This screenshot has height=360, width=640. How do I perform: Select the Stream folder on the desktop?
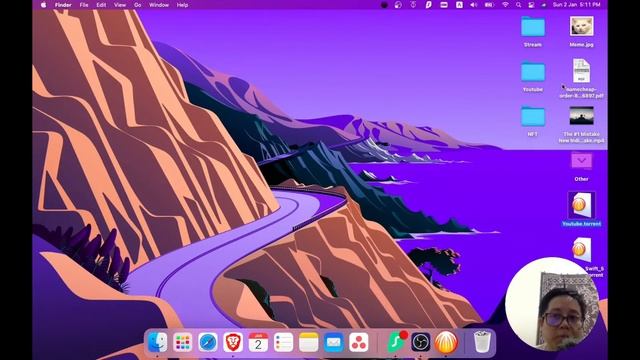click(x=533, y=27)
